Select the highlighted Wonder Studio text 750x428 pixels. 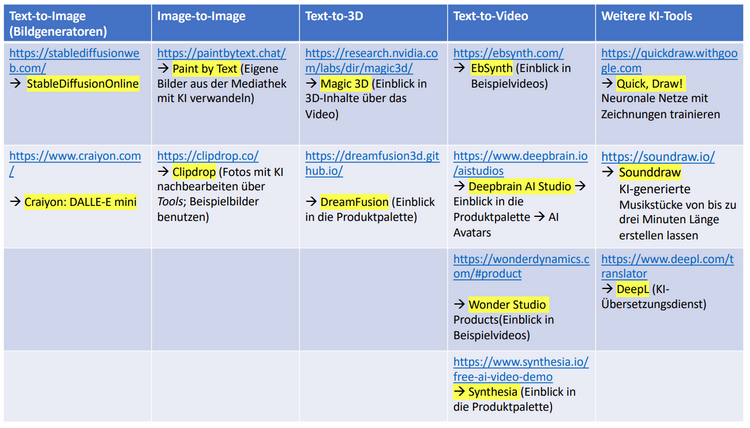pos(507,304)
